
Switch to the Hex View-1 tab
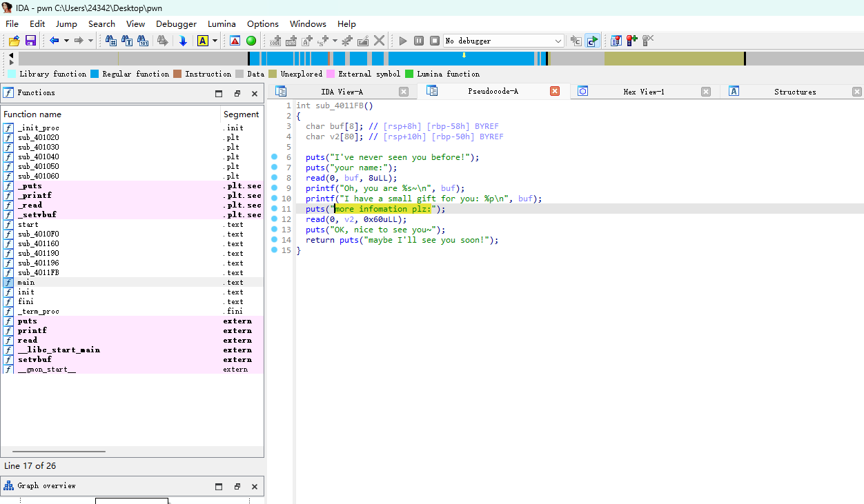(x=643, y=92)
